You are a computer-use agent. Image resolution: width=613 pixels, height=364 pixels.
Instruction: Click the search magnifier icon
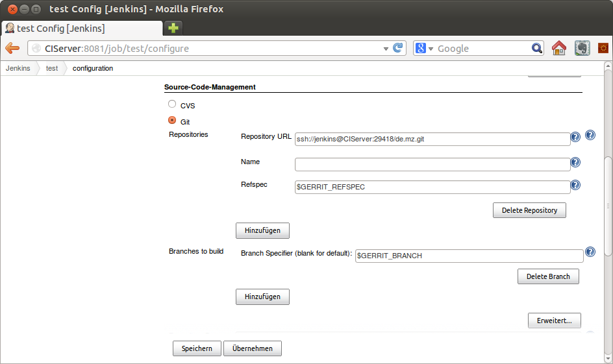click(x=537, y=49)
